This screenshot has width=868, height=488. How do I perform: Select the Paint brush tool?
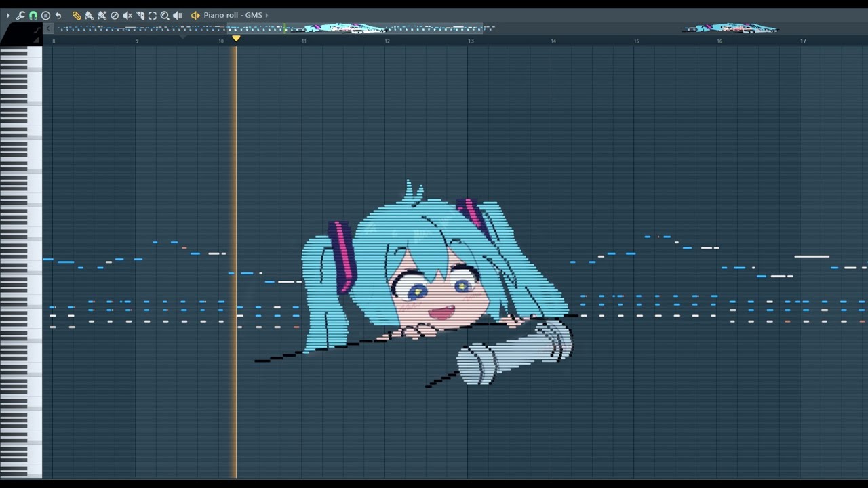pyautogui.click(x=89, y=16)
